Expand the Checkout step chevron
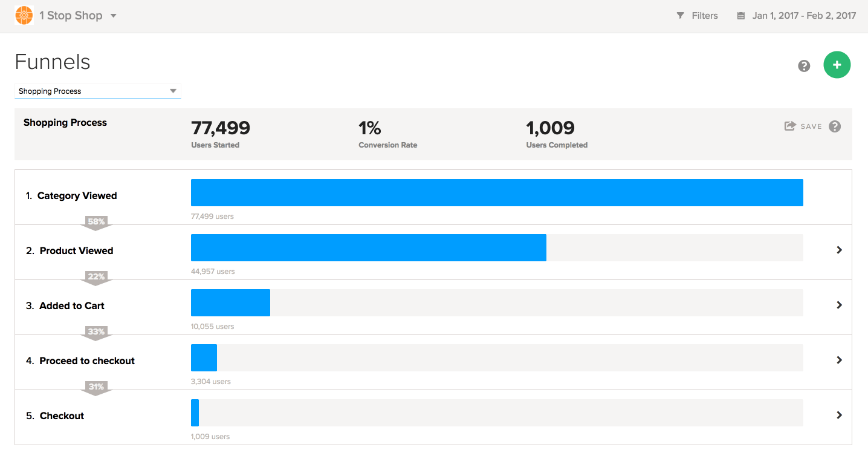 [839, 415]
